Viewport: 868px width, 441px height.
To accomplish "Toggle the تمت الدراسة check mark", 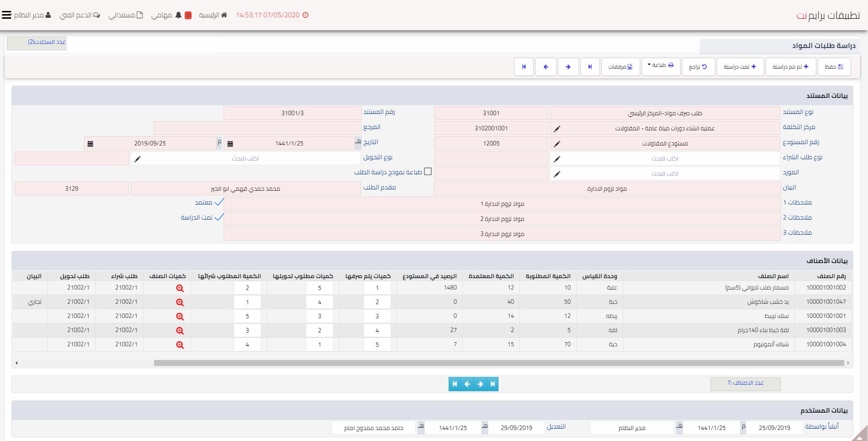I will (219, 217).
